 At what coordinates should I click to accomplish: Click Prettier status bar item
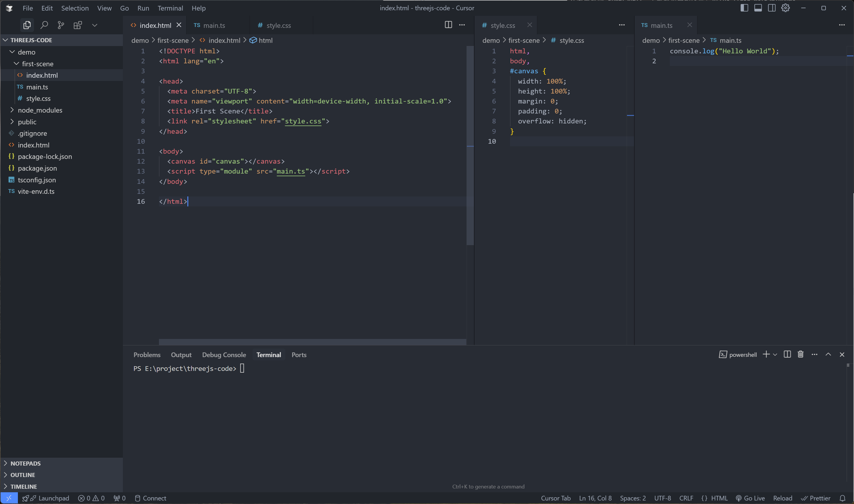pyautogui.click(x=816, y=498)
